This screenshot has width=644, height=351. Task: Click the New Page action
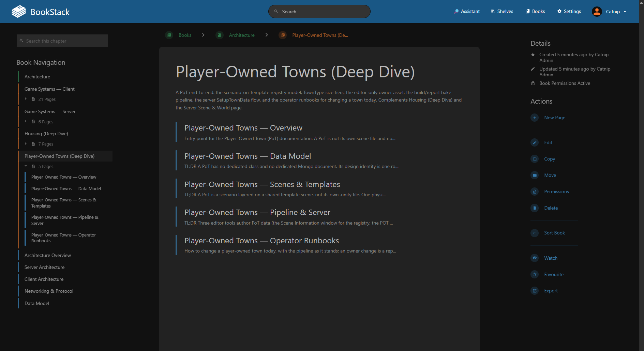pyautogui.click(x=555, y=118)
